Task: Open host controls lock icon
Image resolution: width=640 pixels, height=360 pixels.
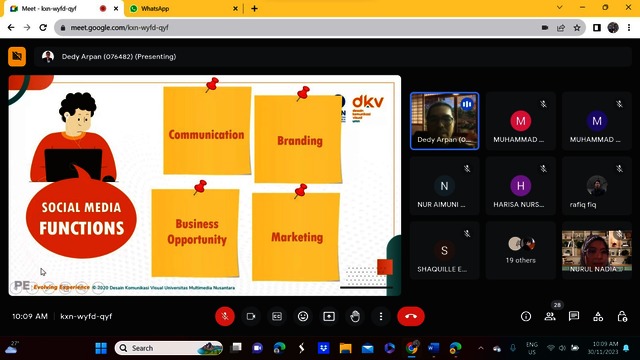Action: (x=622, y=316)
